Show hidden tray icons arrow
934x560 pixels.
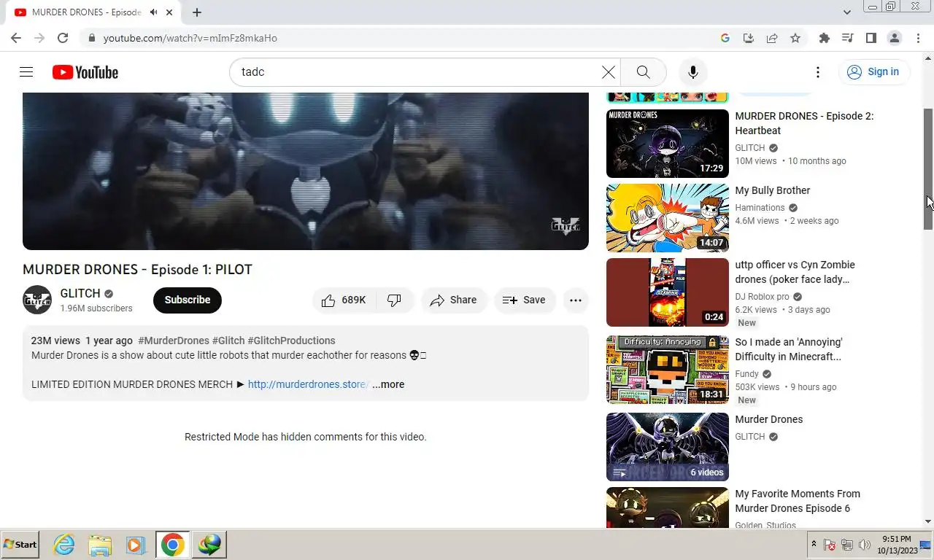(814, 545)
